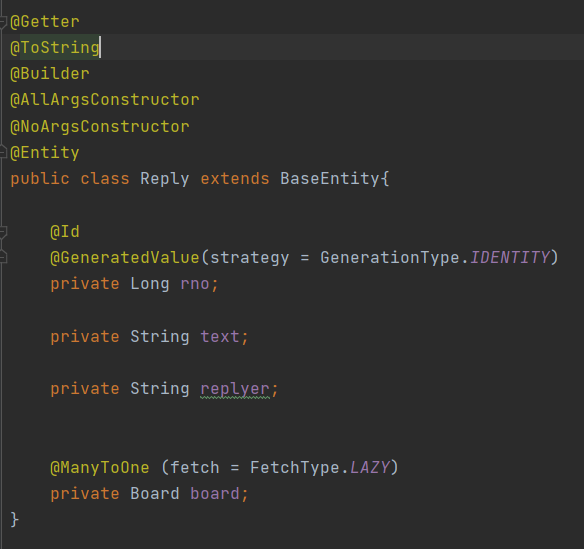Click the @Entity annotation
This screenshot has height=549, width=584.
click(45, 153)
